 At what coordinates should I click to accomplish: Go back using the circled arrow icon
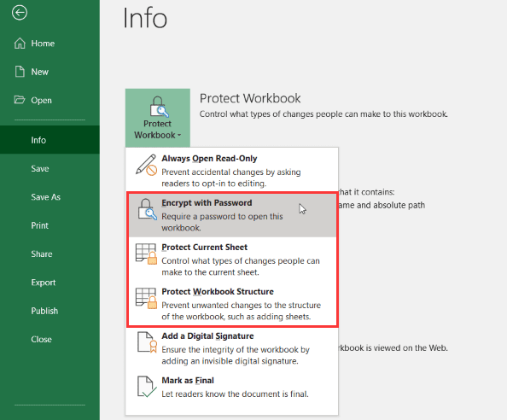(20, 13)
